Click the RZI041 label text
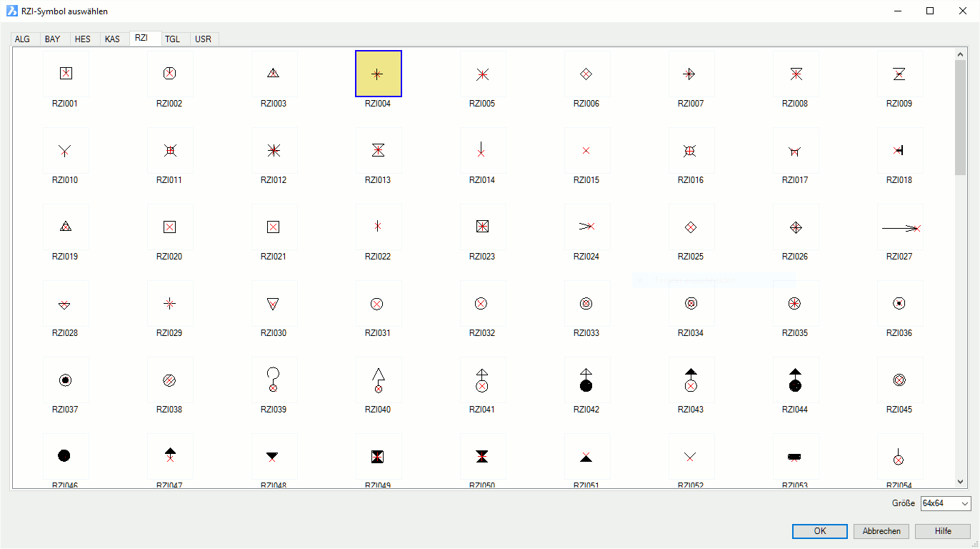 tap(482, 410)
